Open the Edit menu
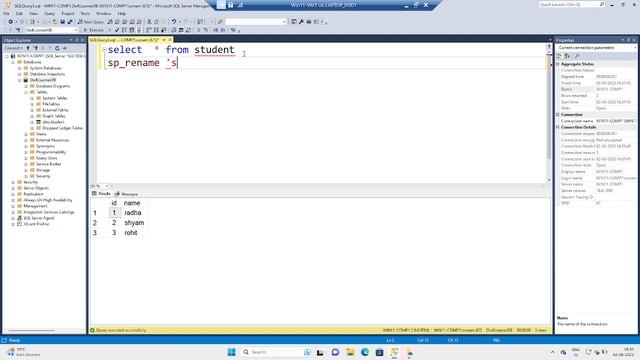 coord(19,13)
